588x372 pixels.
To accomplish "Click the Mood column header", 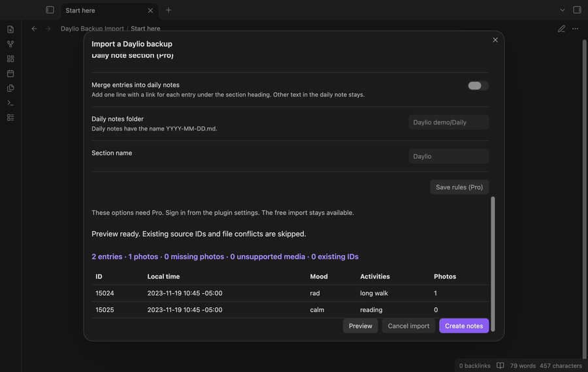I will [319, 277].
